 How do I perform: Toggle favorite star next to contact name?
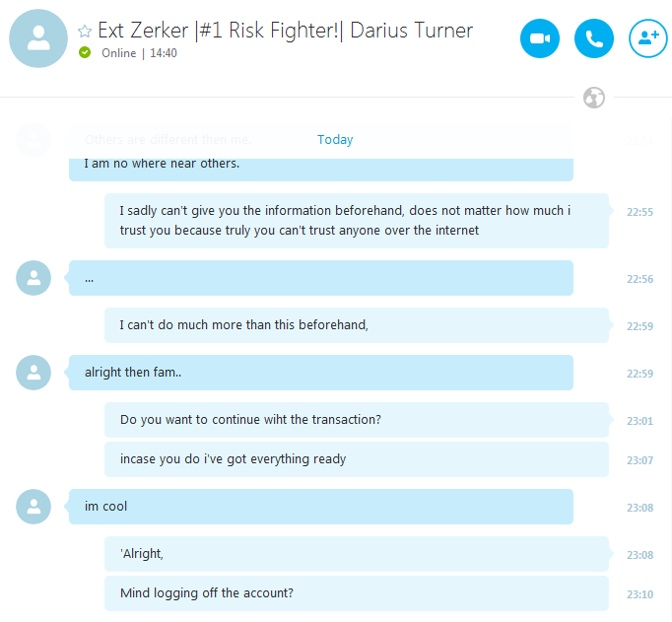[x=85, y=31]
